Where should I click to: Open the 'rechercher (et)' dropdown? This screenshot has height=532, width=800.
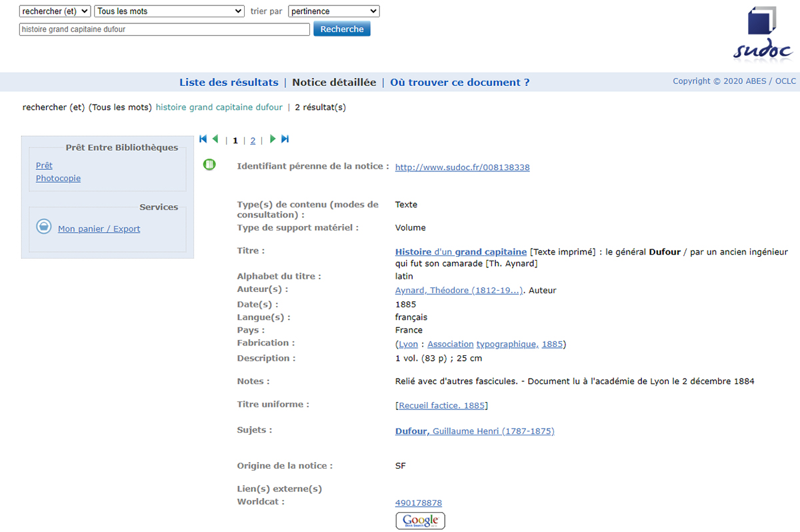(55, 11)
